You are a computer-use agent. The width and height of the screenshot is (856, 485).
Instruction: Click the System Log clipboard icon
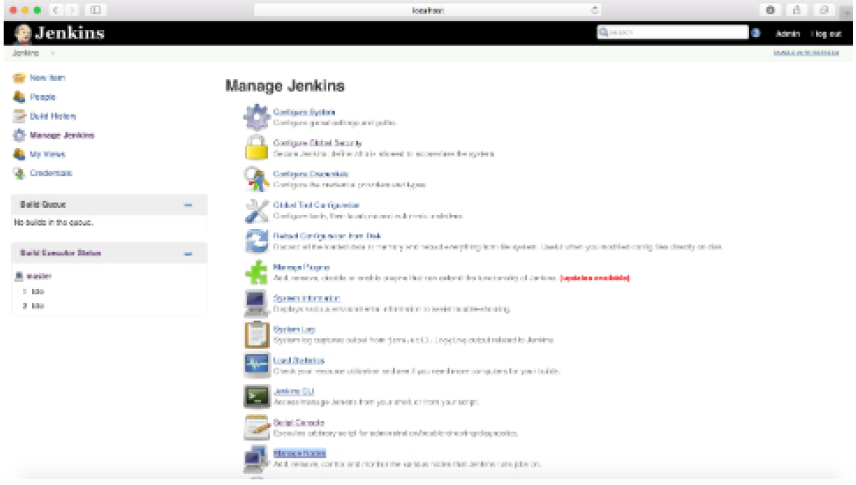tap(256, 335)
